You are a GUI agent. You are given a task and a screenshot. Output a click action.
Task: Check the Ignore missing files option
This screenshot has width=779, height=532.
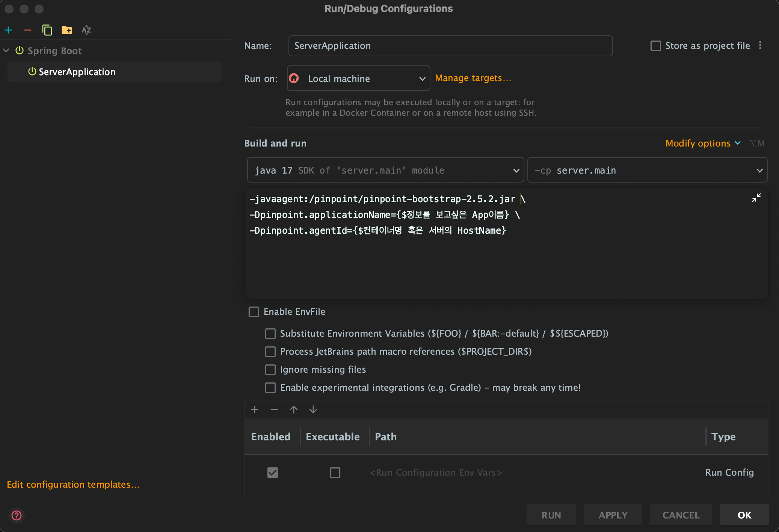coord(270,370)
